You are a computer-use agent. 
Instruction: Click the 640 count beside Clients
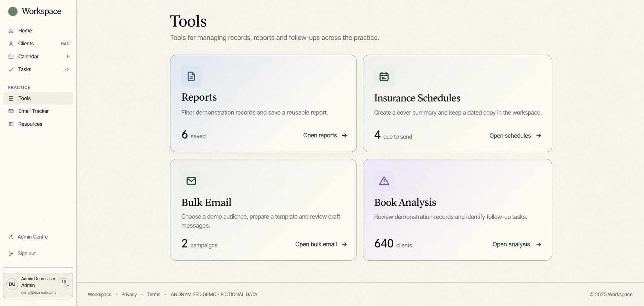pyautogui.click(x=65, y=44)
